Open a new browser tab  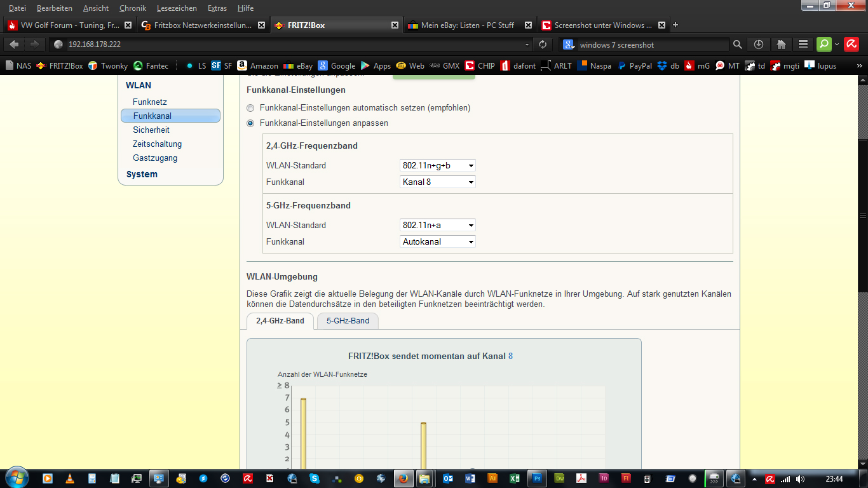[675, 25]
